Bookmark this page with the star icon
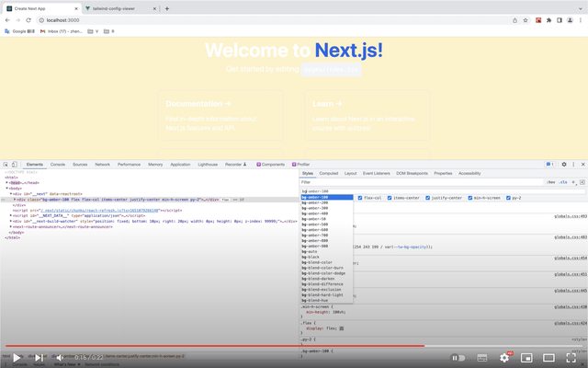The height and width of the screenshot is (368, 588). 526,20
